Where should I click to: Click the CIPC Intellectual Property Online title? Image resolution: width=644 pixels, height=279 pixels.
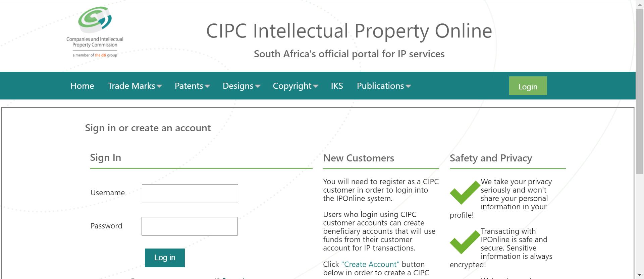pyautogui.click(x=349, y=31)
